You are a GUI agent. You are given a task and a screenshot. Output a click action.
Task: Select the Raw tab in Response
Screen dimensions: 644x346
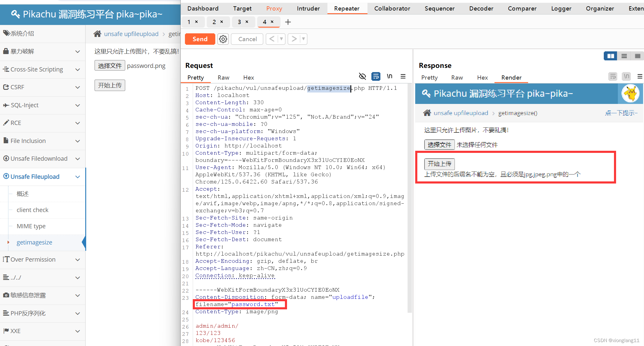(457, 77)
